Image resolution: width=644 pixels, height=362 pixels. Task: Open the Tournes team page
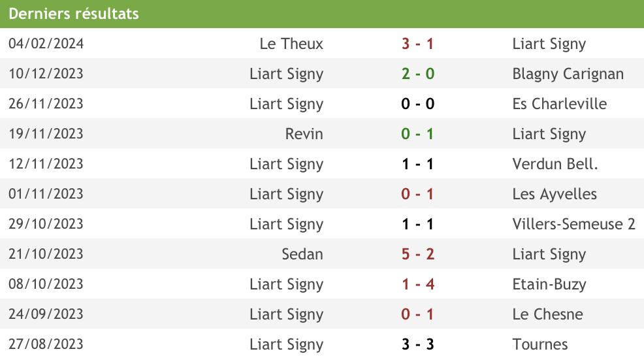(540, 344)
